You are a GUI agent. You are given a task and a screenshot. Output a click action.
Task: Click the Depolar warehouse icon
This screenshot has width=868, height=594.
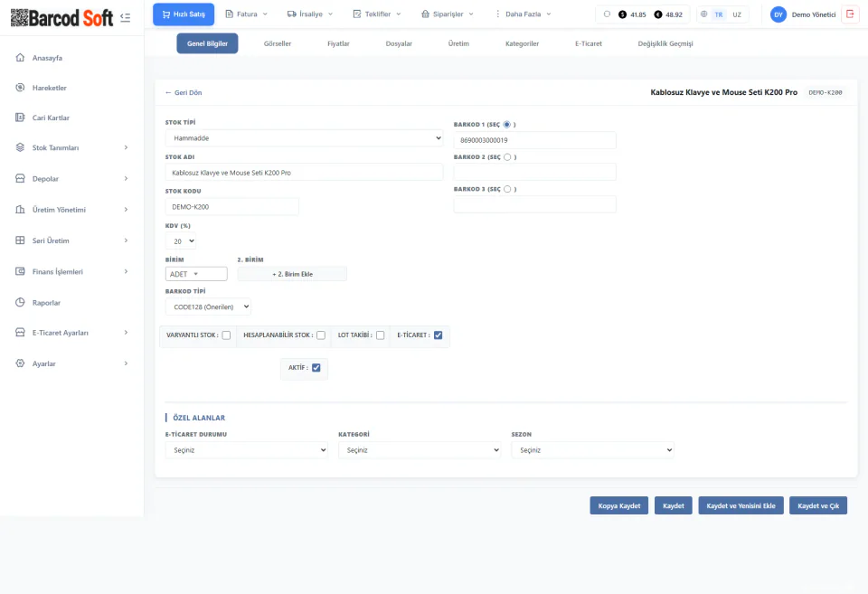20,178
